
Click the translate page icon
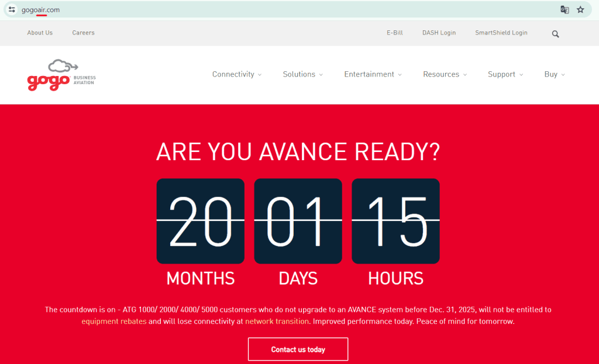(564, 10)
